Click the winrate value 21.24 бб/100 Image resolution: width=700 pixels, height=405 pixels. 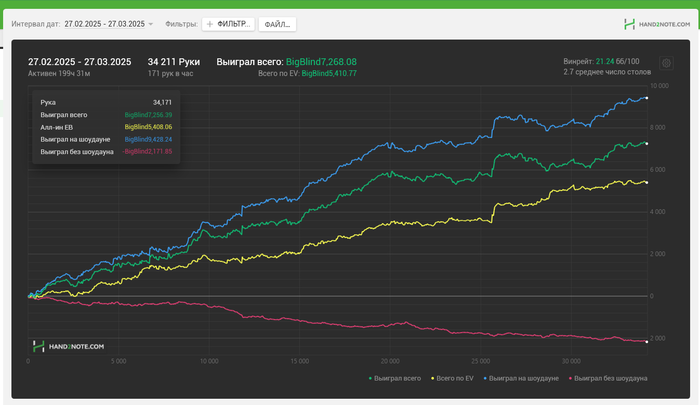pyautogui.click(x=617, y=61)
